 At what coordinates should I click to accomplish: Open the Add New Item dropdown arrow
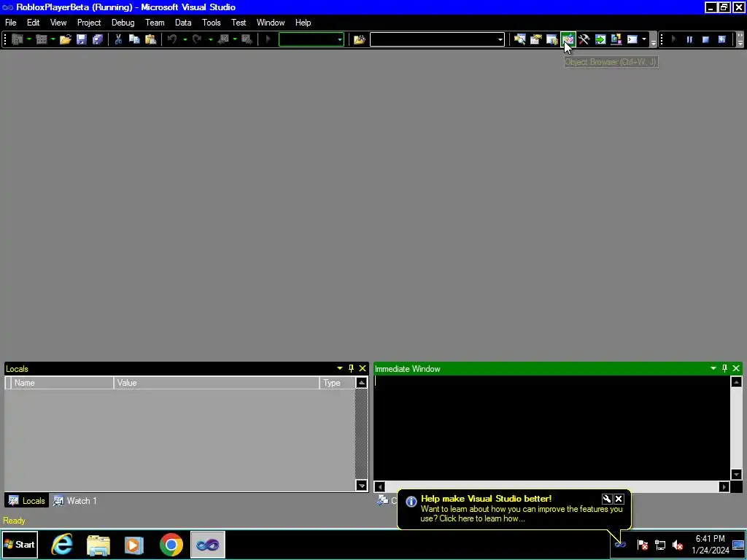click(x=53, y=39)
